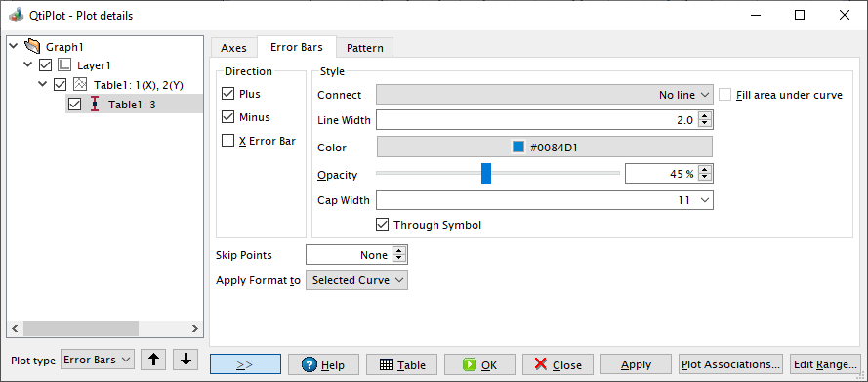The height and width of the screenshot is (382, 868).
Task: Open the Apply Format to dropdown
Action: (x=357, y=280)
